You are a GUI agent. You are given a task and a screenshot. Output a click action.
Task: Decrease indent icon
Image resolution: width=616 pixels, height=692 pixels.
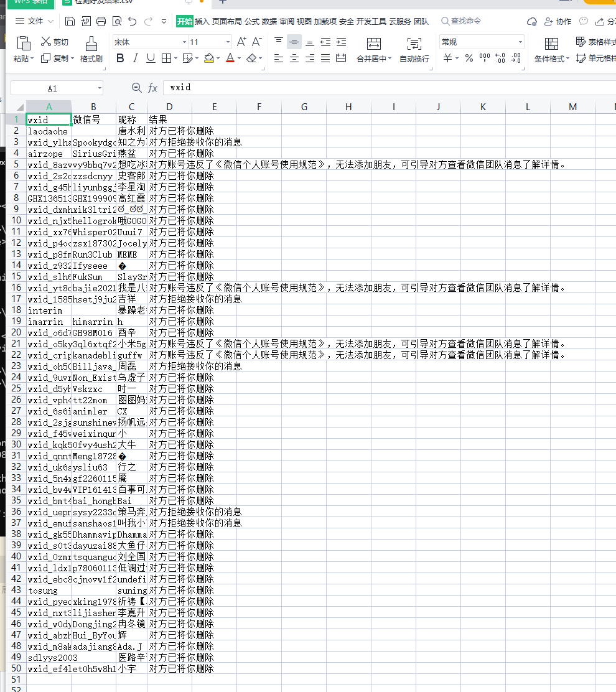(x=325, y=42)
